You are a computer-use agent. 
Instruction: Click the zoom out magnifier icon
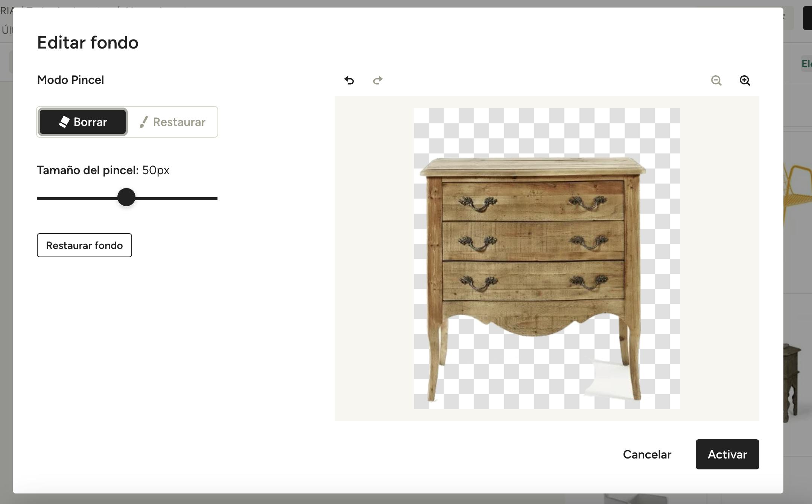tap(716, 80)
